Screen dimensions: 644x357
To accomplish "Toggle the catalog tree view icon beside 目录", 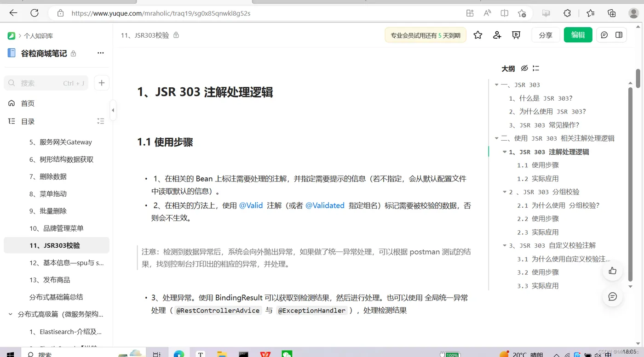I will tap(101, 121).
